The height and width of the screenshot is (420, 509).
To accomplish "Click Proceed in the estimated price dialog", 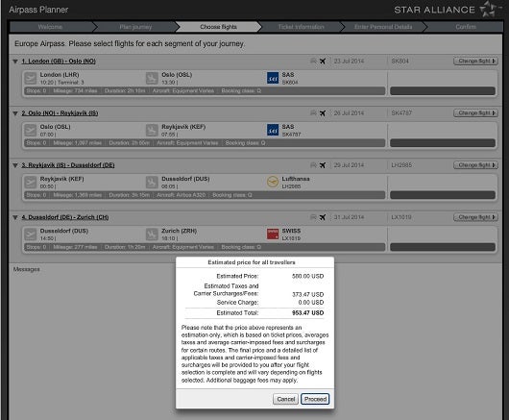I will (315, 399).
